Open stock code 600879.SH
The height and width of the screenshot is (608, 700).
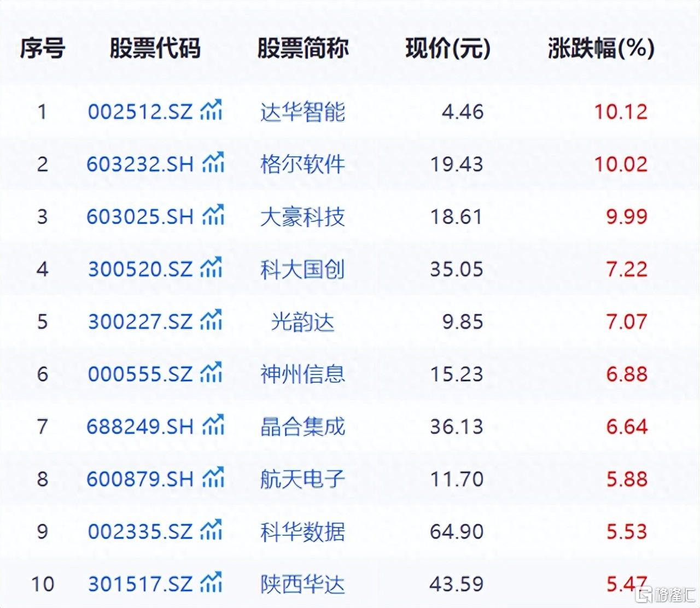(x=141, y=480)
